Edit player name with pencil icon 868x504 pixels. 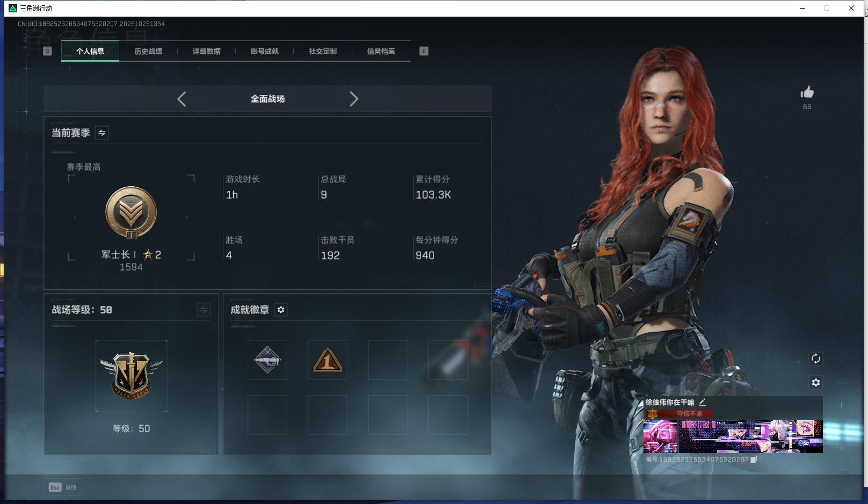point(702,402)
